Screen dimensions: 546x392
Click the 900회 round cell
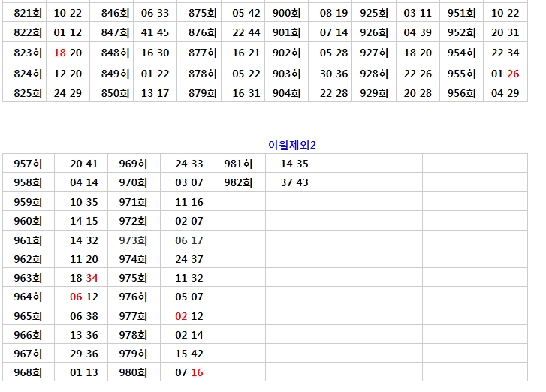coord(286,13)
